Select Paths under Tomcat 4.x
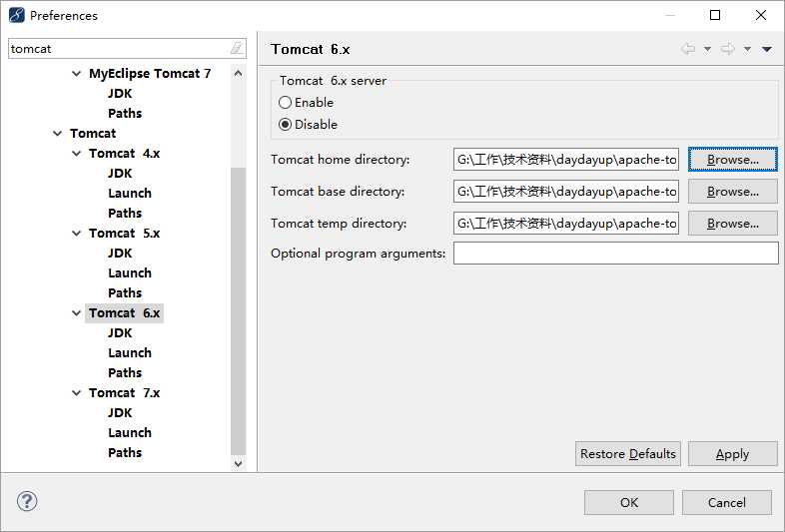 [125, 214]
